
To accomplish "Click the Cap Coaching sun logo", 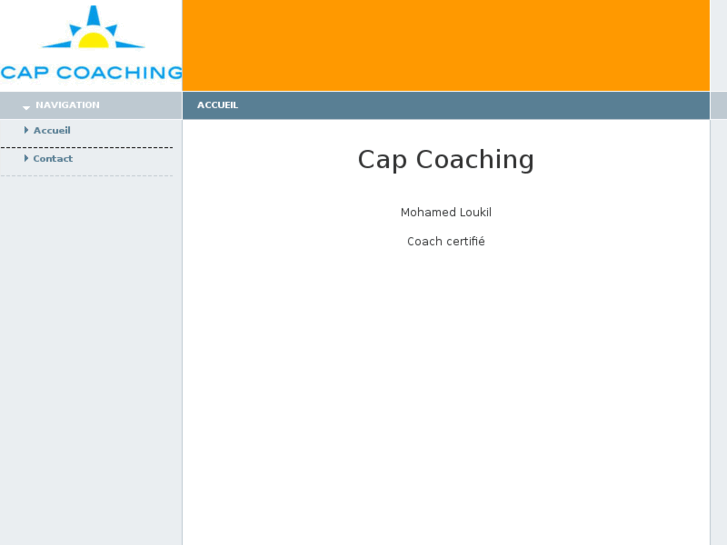I will (x=93, y=26).
